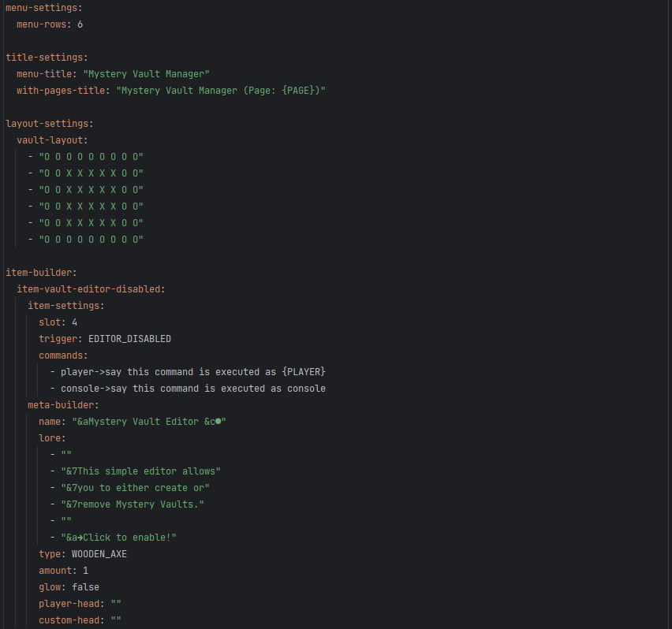Click the item-vault-editor-disabled key
Viewport: 672px width, 629px height.
91,289
